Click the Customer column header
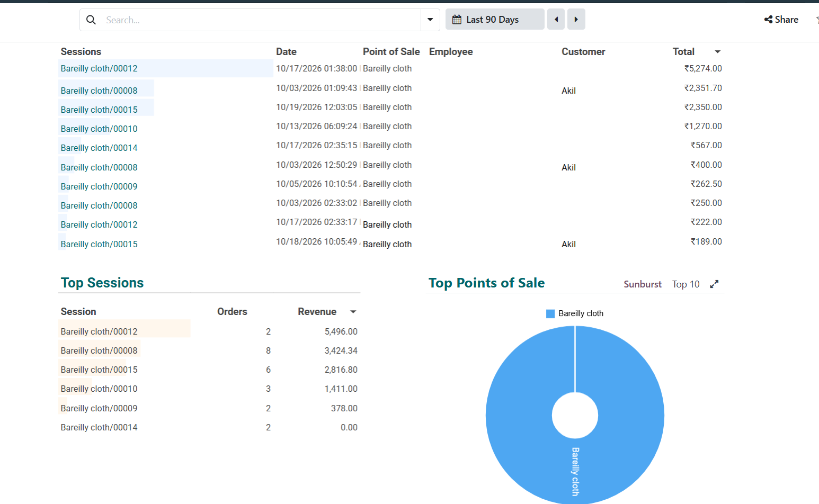This screenshot has width=819, height=504. click(x=583, y=52)
